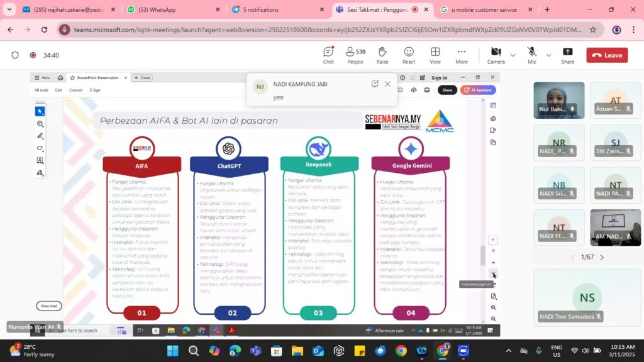This screenshot has width=644, height=362.
Task: Open the React emoji options
Action: (409, 55)
